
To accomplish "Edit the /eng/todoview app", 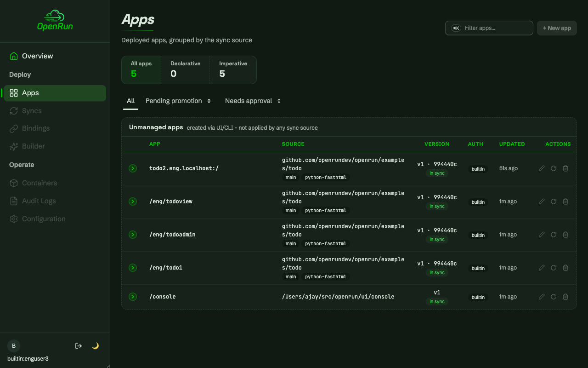I will (542, 201).
